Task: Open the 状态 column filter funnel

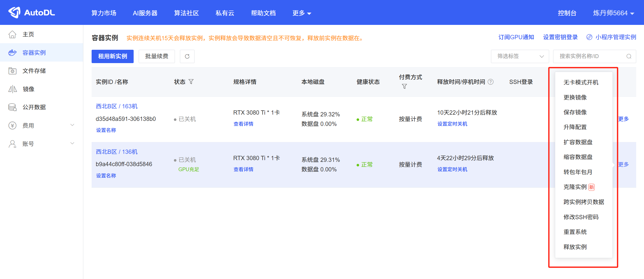Action: [x=192, y=81]
